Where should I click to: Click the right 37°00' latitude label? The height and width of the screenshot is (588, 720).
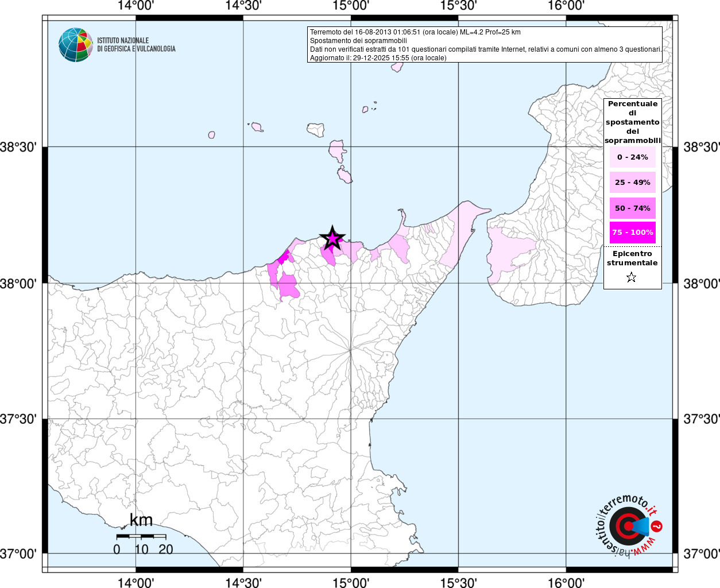tap(701, 554)
